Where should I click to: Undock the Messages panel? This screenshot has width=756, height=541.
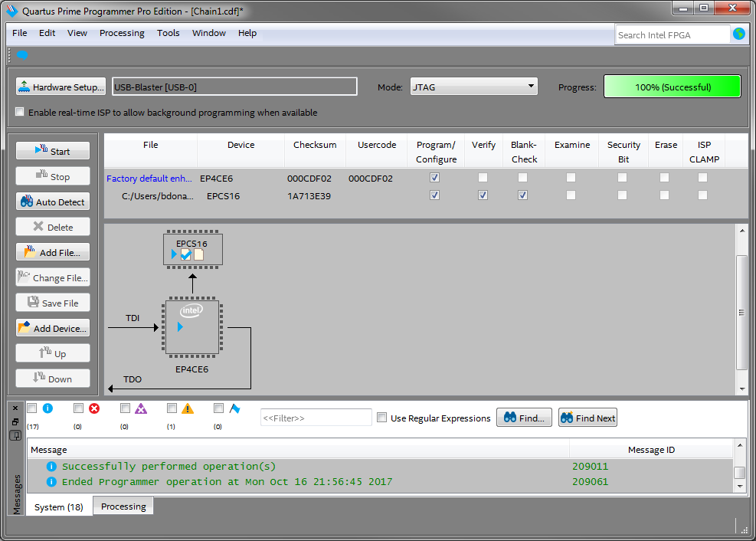point(15,421)
